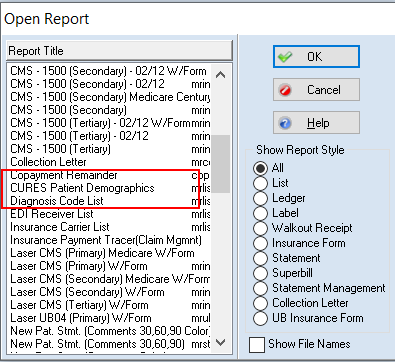Select the CMS - 1500 (Tertiary) row

[x=110, y=149]
